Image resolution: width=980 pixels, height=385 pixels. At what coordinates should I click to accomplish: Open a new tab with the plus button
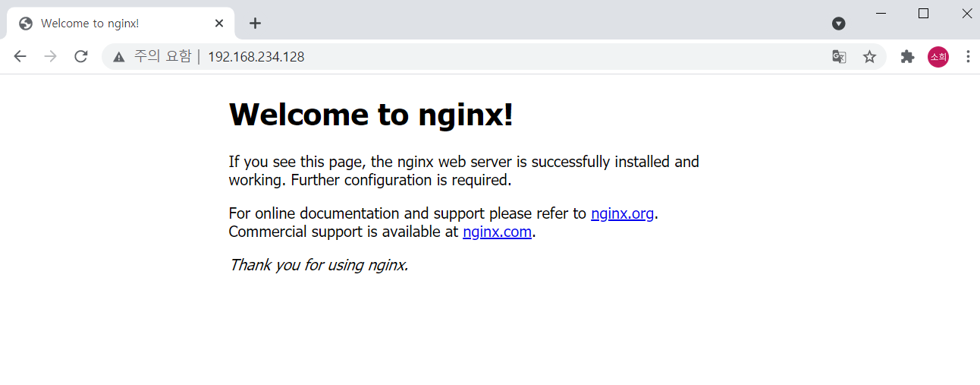255,23
